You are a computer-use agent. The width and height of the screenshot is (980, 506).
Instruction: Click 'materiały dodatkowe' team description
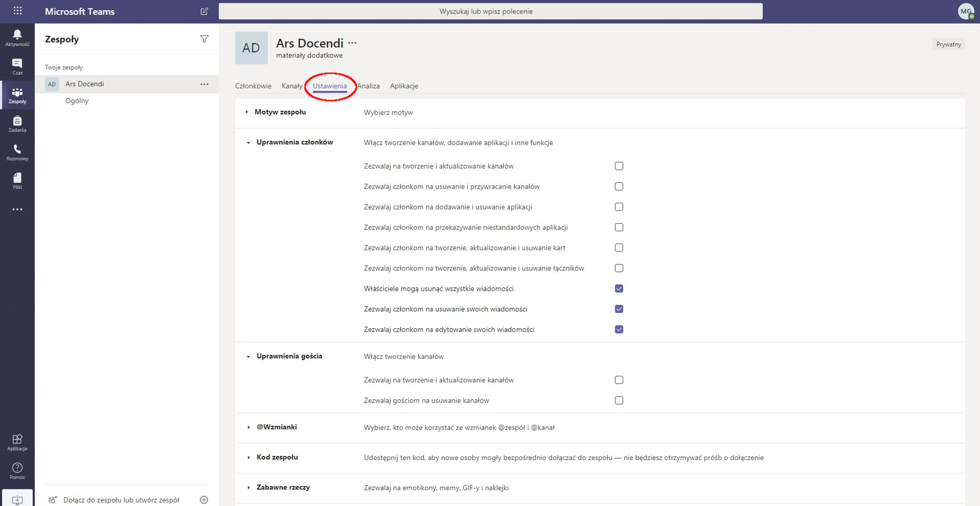[x=309, y=56]
